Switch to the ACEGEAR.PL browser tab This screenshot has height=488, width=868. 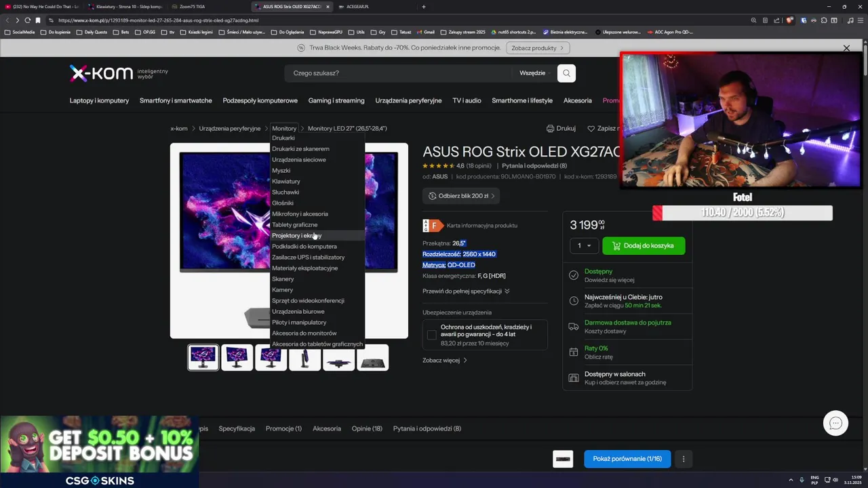coord(373,7)
